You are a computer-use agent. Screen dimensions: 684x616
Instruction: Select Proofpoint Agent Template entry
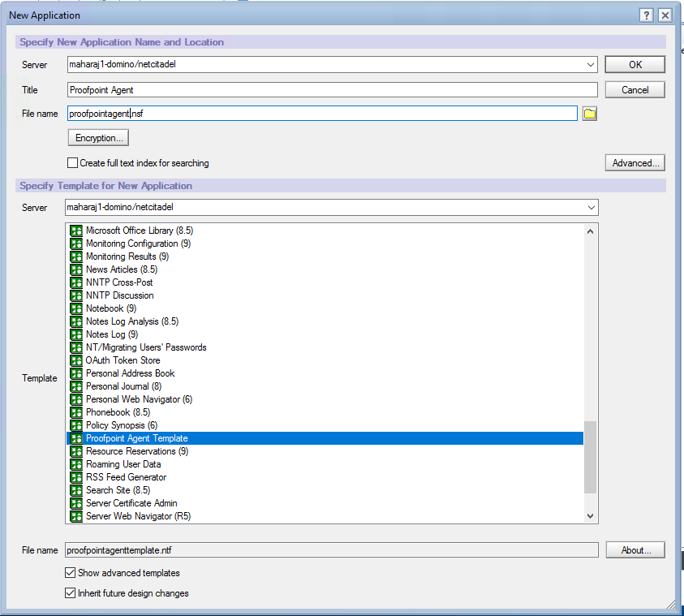(x=325, y=438)
